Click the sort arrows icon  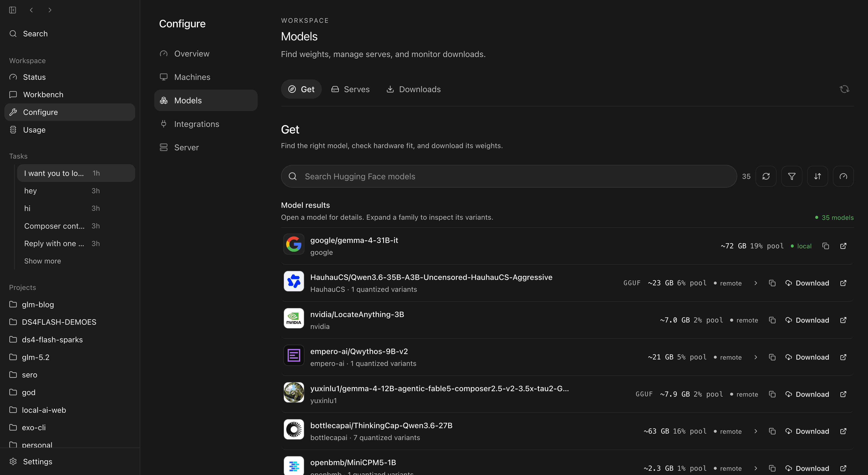point(817,176)
